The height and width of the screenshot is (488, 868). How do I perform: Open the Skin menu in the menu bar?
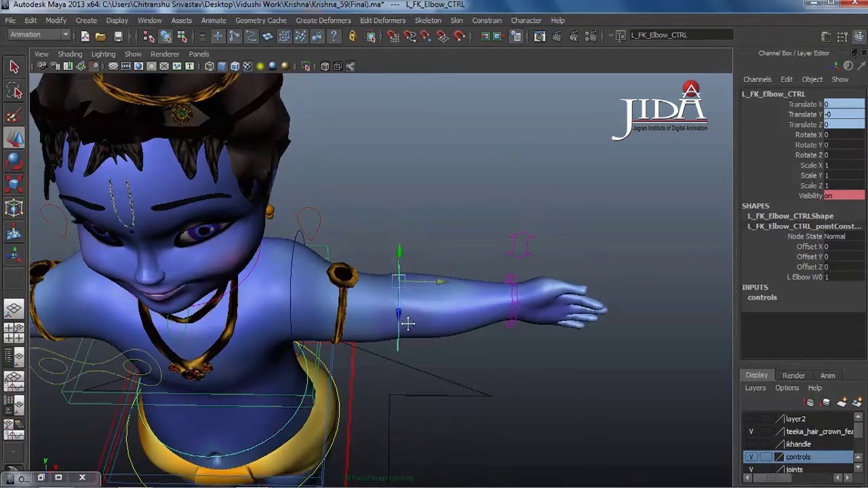pyautogui.click(x=456, y=20)
